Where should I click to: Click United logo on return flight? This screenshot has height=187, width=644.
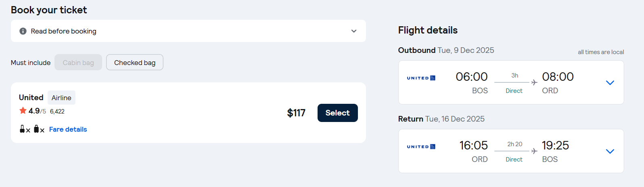421,147
